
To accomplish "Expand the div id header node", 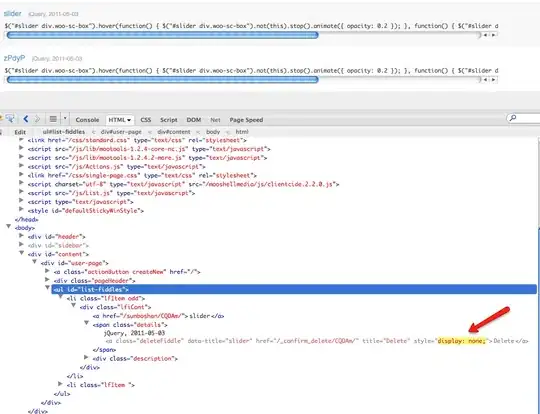I will click(22, 236).
